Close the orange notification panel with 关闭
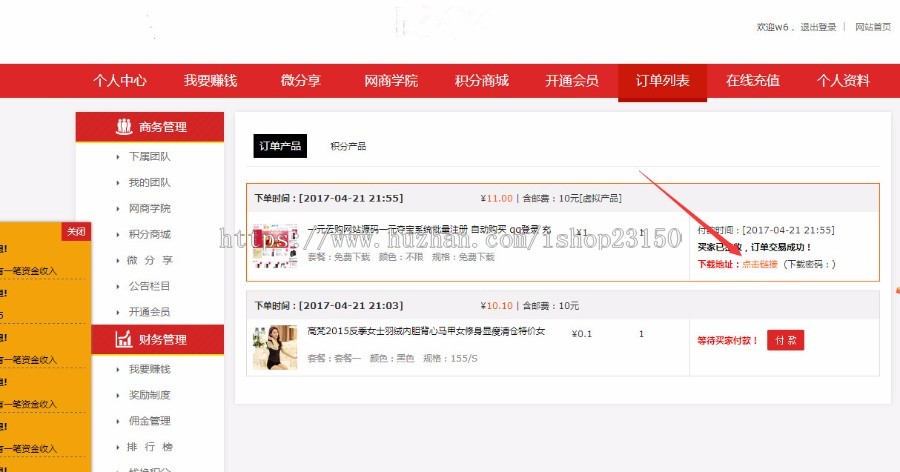The width and height of the screenshot is (900, 472). pos(76,231)
